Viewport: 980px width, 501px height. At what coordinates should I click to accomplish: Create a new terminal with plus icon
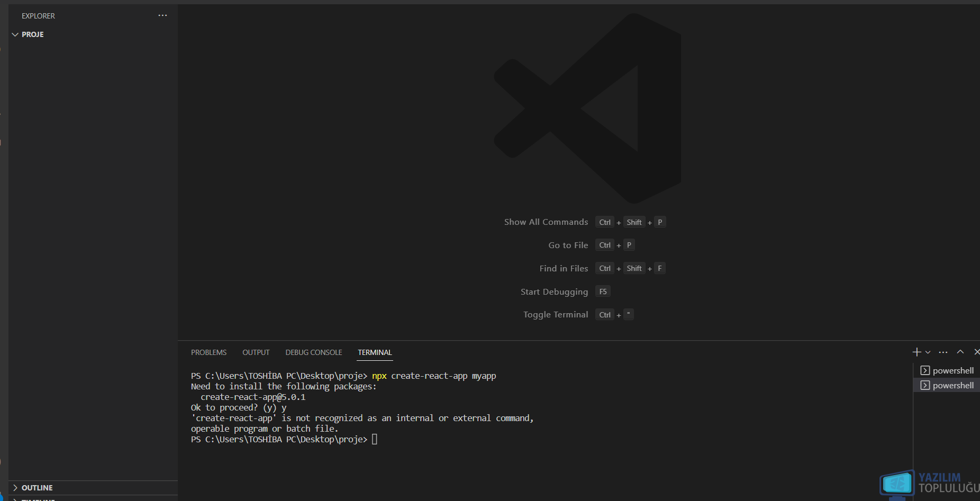917,352
